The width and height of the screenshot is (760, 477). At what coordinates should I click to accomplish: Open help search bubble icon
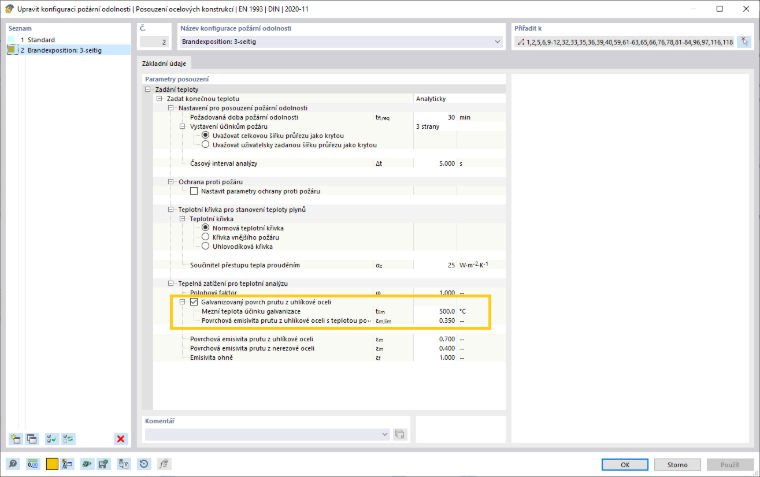[x=13, y=464]
